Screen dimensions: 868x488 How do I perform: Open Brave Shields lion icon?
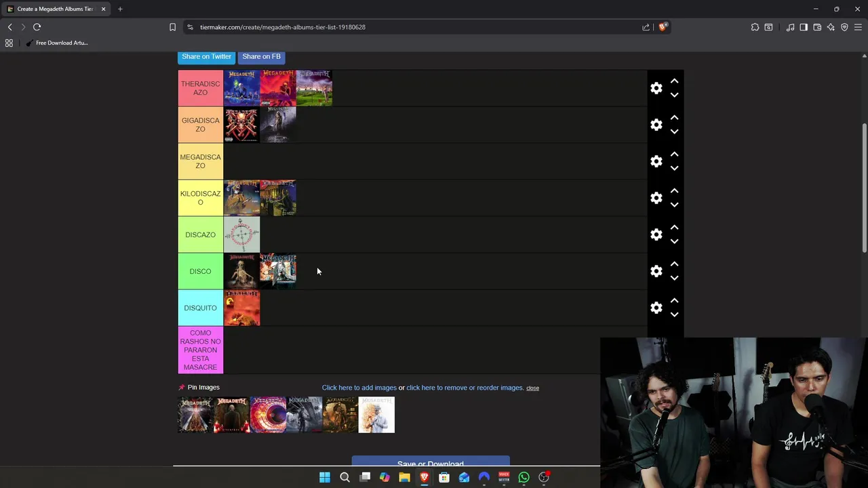coord(663,27)
